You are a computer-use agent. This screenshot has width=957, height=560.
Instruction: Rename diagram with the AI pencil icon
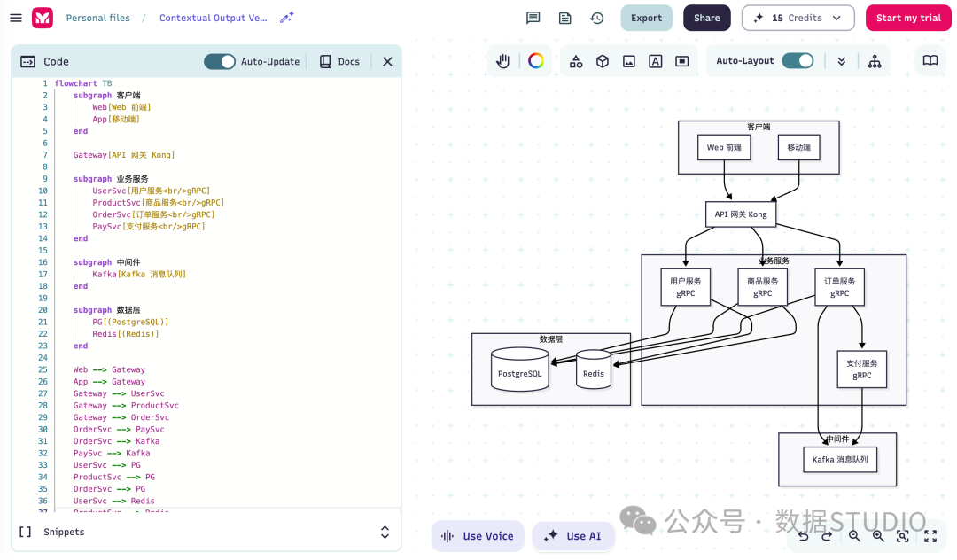pyautogui.click(x=287, y=18)
